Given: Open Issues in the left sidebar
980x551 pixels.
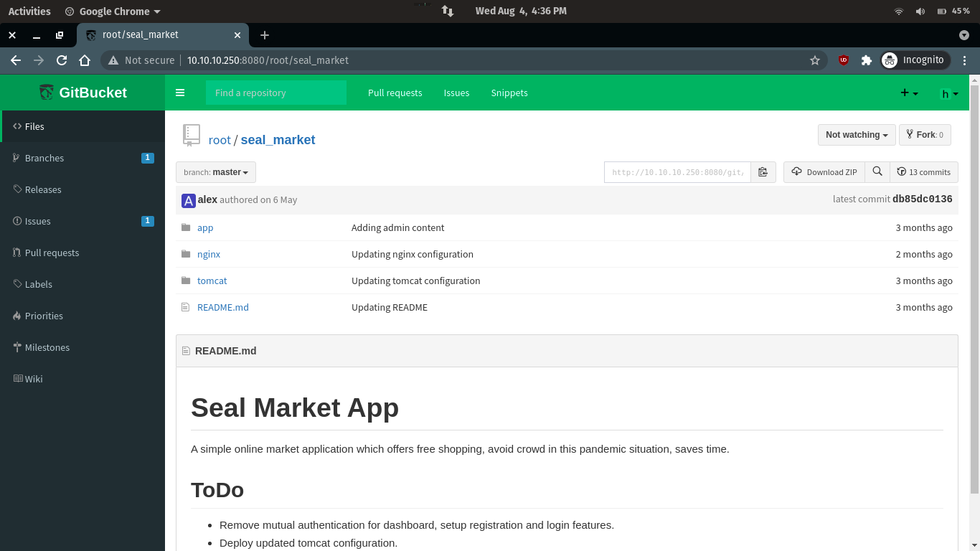Looking at the screenshot, I should [x=38, y=221].
